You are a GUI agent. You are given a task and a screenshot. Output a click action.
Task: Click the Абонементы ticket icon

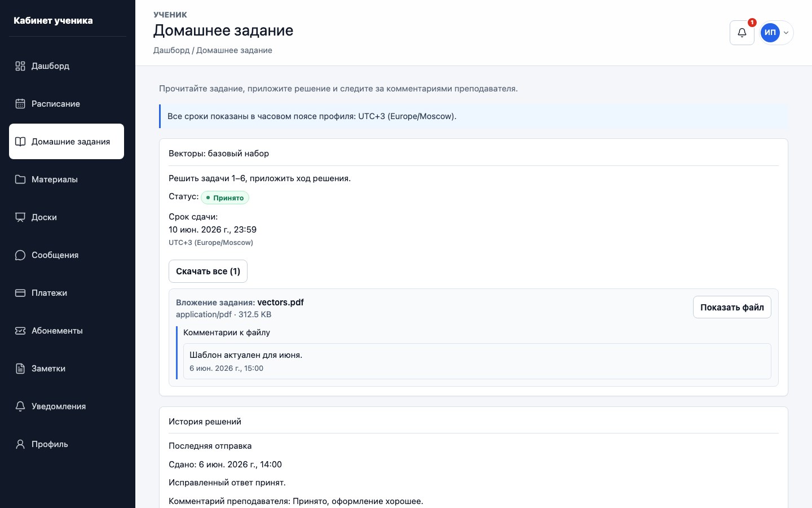point(20,331)
